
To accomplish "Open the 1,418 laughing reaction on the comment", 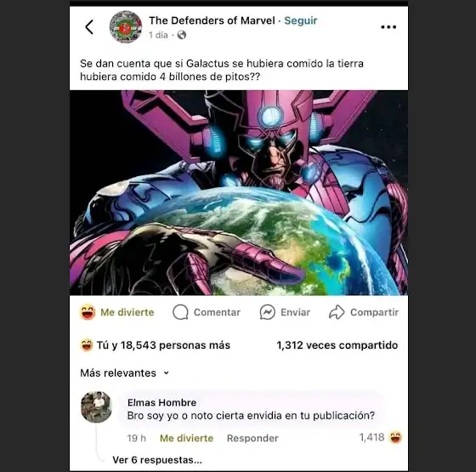I will tap(381, 437).
